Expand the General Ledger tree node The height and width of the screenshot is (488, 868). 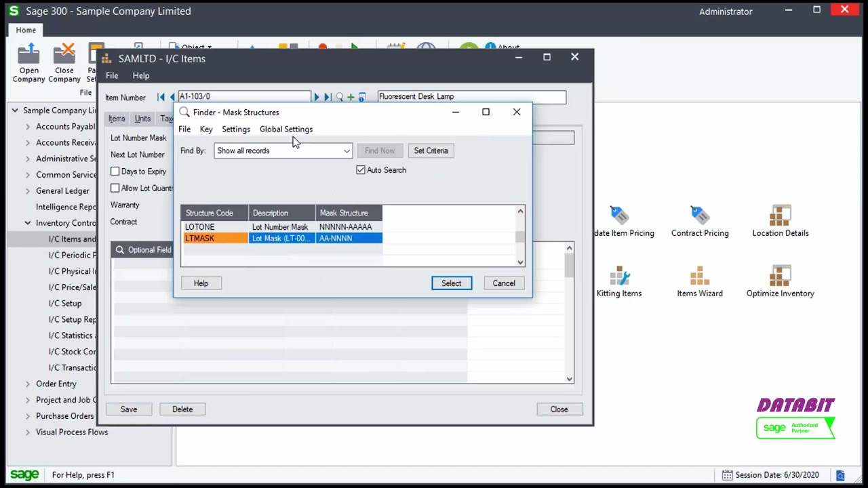coord(28,191)
